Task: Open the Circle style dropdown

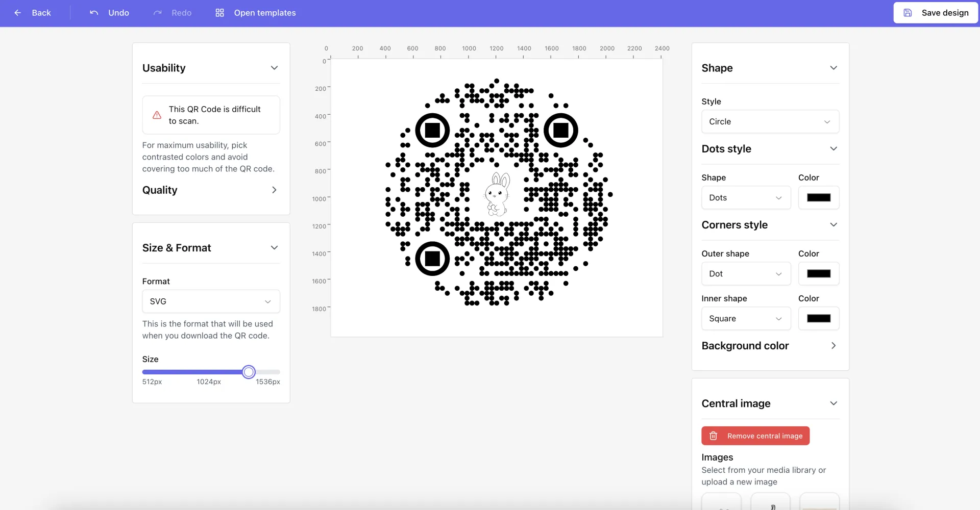Action: coord(770,122)
